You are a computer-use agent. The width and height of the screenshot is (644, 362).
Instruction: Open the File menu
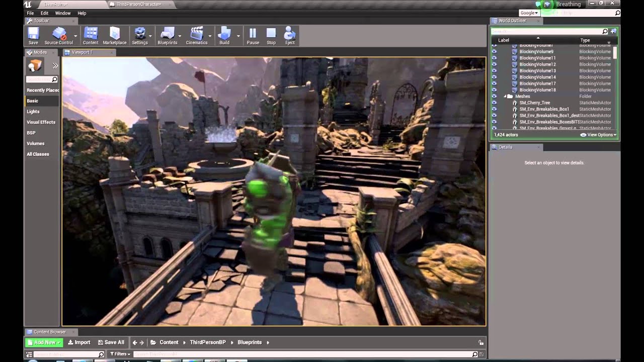pyautogui.click(x=30, y=13)
